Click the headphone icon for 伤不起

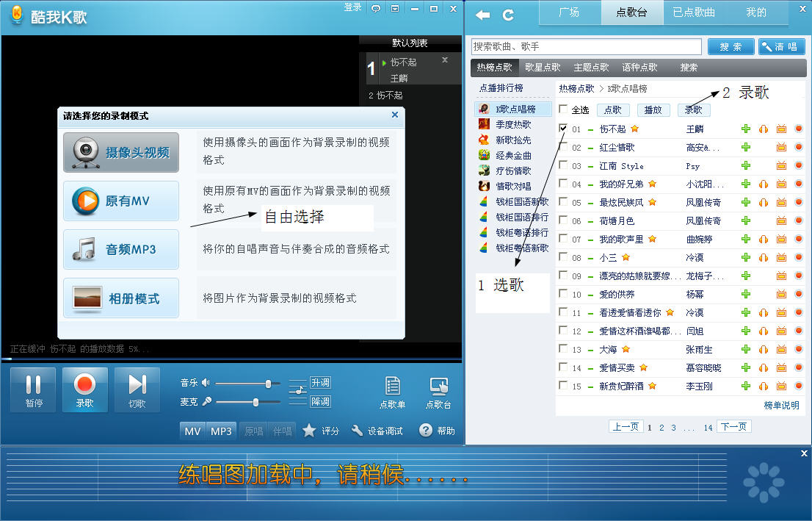tap(764, 129)
